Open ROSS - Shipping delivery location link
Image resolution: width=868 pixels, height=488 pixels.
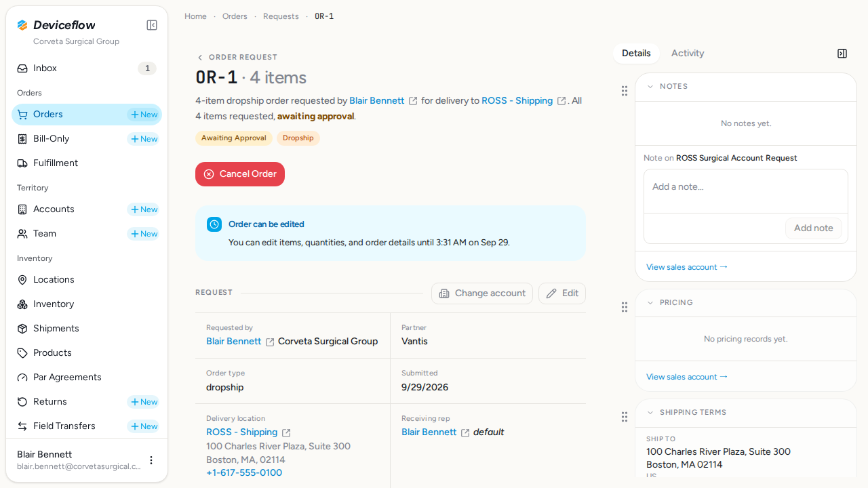[242, 432]
